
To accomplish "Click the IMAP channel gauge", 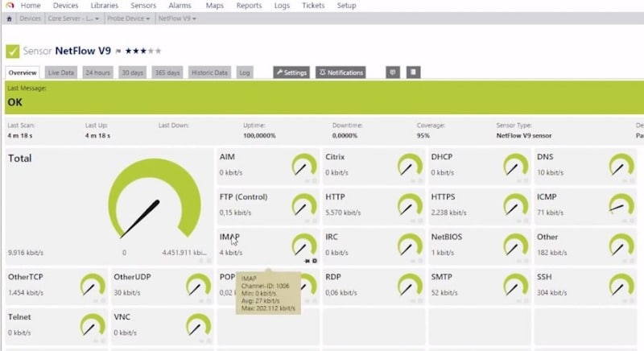I will point(304,245).
